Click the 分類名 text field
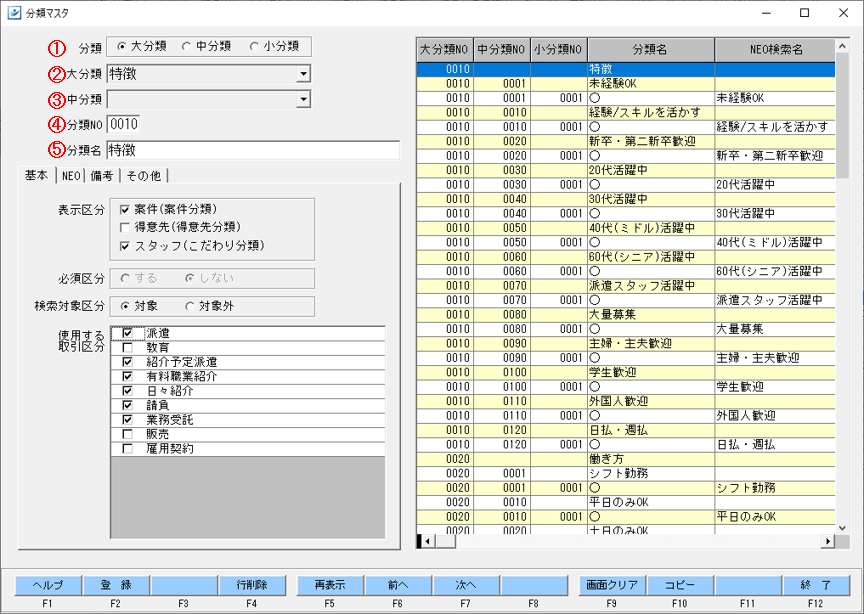This screenshot has width=864, height=614. click(x=253, y=150)
